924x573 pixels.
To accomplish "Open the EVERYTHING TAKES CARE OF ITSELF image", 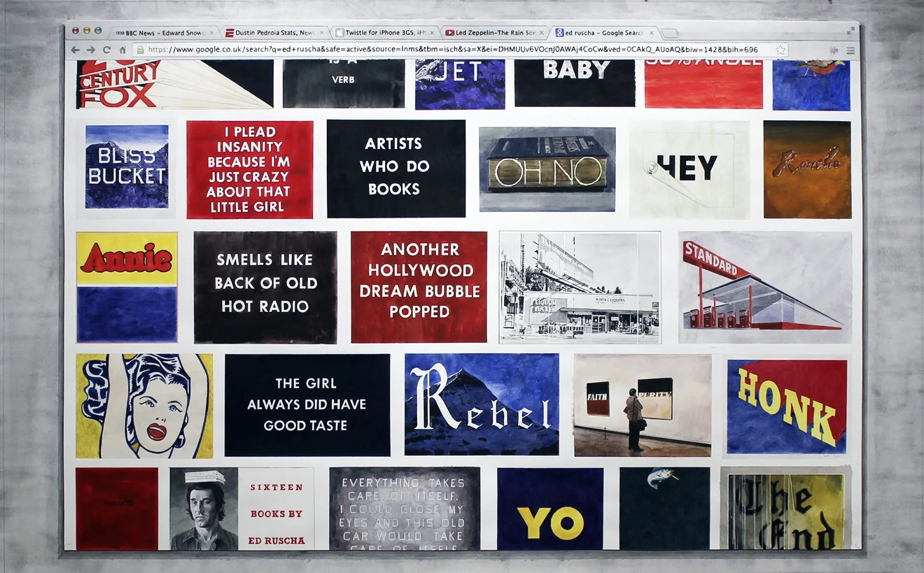I will pos(405,509).
